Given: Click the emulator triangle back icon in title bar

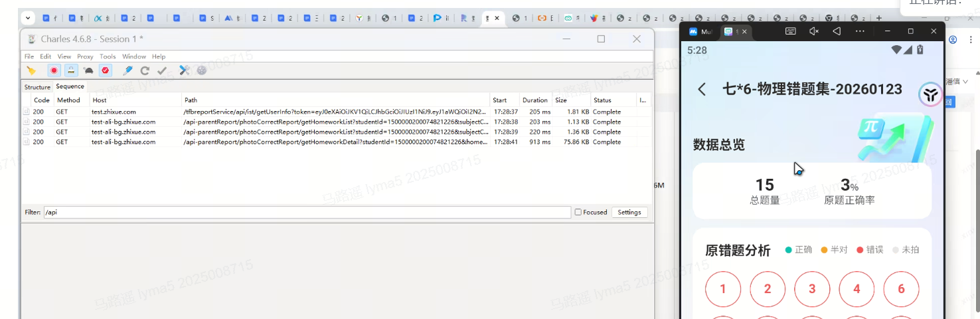Looking at the screenshot, I should 837,31.
